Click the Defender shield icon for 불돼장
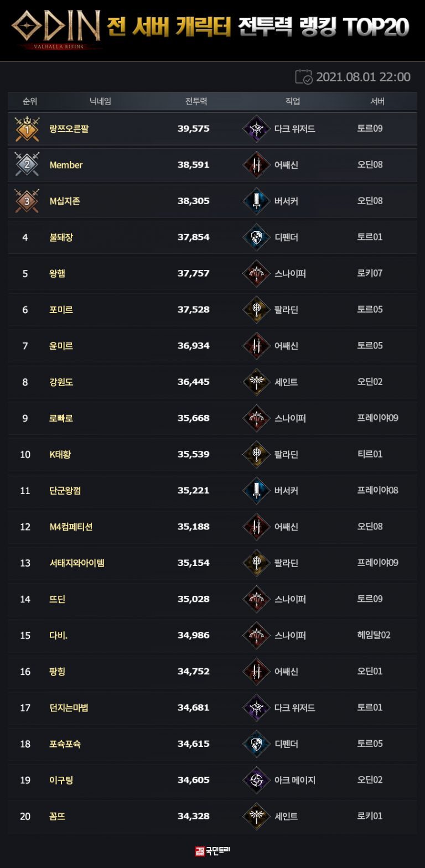 pyautogui.click(x=256, y=237)
